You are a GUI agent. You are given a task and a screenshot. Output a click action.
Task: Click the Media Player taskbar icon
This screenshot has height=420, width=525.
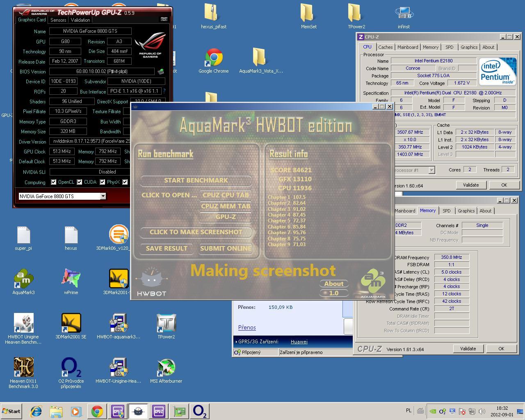coord(76,411)
